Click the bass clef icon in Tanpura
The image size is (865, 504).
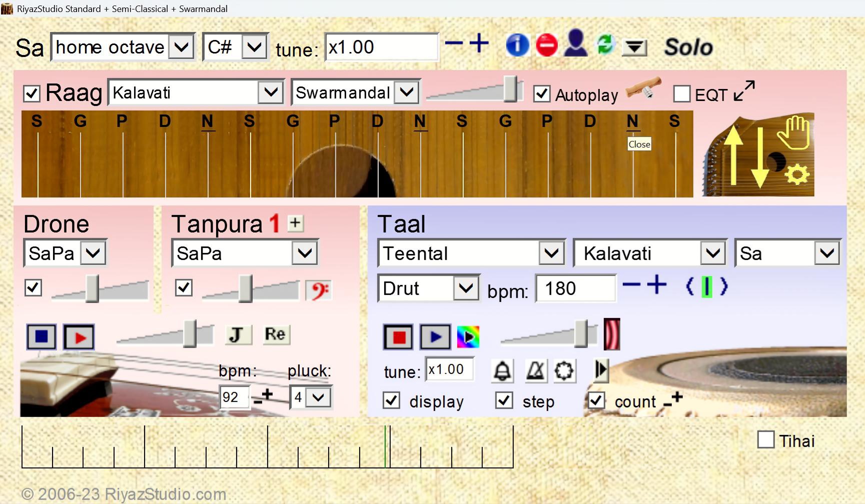319,290
